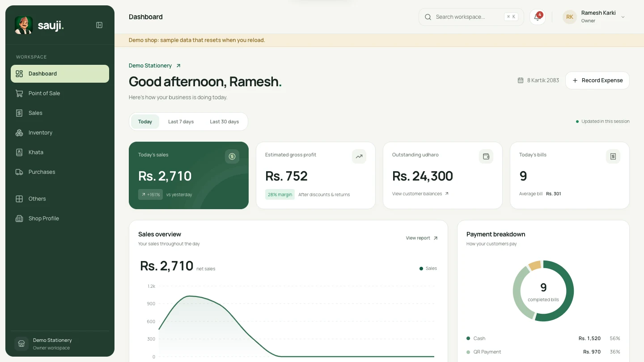Click the sauji mascot logo
The height and width of the screenshot is (362, 644).
[24, 25]
